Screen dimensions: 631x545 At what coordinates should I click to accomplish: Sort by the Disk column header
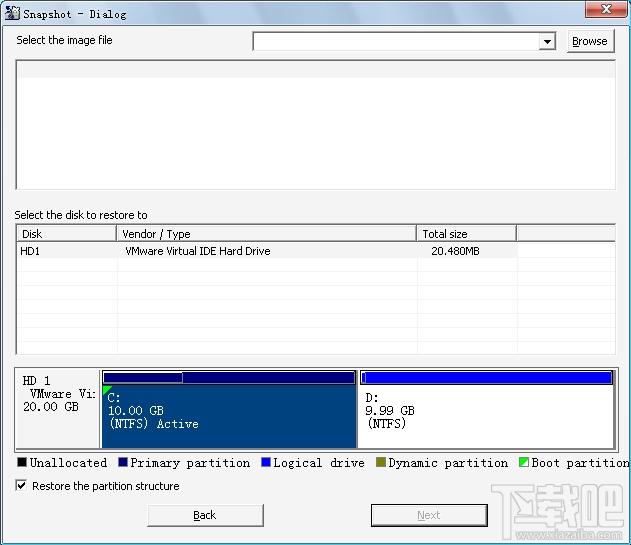[x=66, y=234]
